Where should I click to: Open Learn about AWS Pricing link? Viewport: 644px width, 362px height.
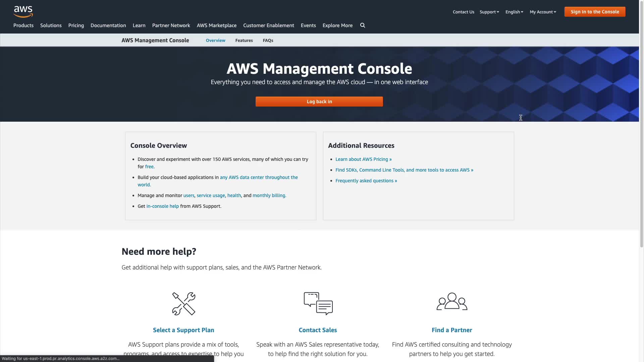click(x=363, y=159)
